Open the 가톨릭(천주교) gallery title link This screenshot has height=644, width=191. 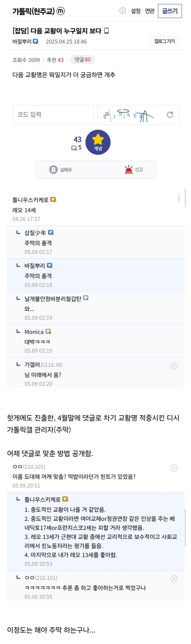pyautogui.click(x=33, y=11)
